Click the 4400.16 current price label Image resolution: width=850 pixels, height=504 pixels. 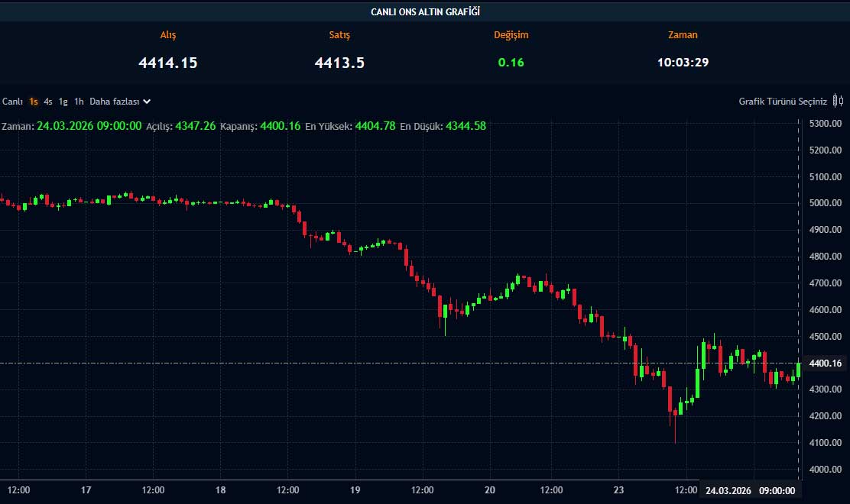[825, 363]
